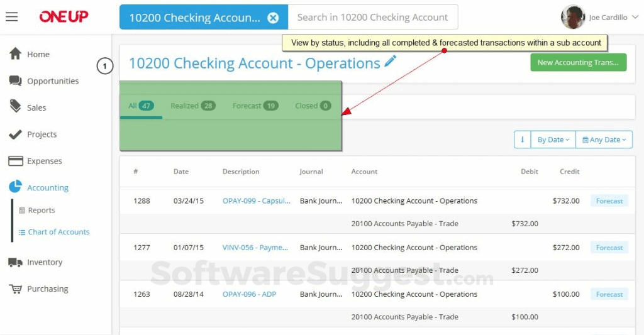Click the Sales tag icon
644x335 pixels.
pos(16,107)
